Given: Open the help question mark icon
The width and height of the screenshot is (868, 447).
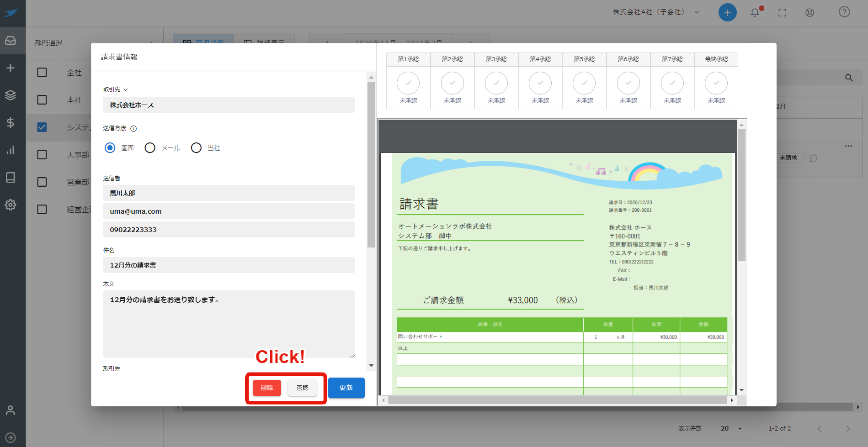Looking at the screenshot, I should tap(844, 12).
